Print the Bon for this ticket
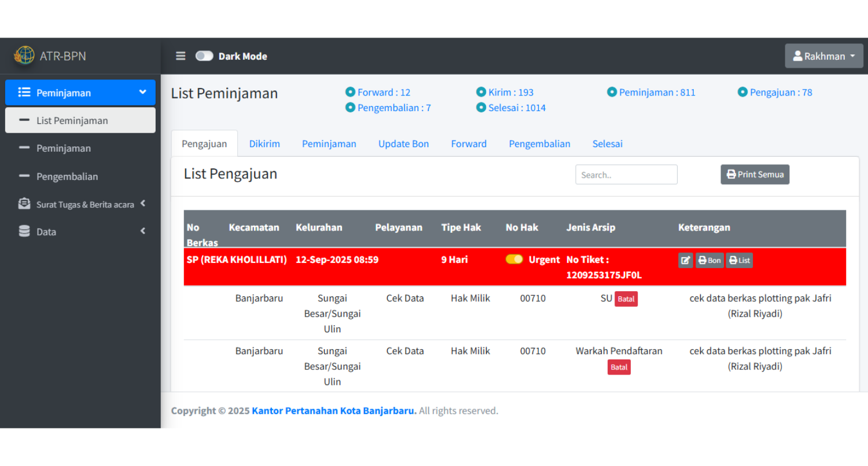This screenshot has height=466, width=868. (x=709, y=260)
